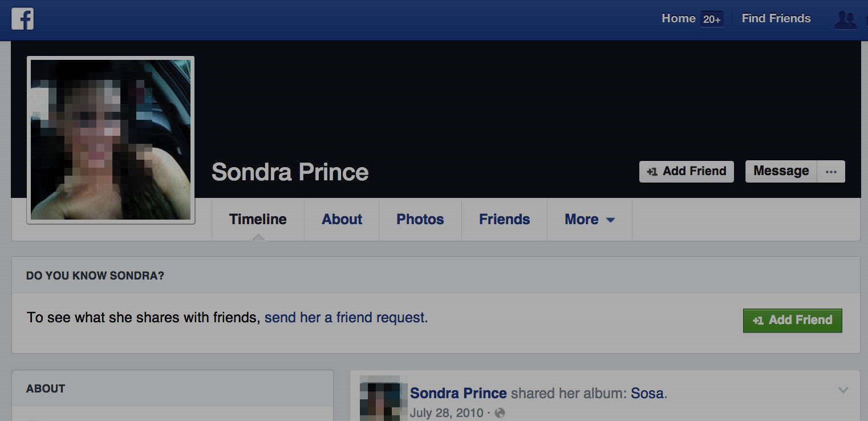Screen dimensions: 868x421
Task: Open the three-dots menu beside Message
Action: (831, 172)
